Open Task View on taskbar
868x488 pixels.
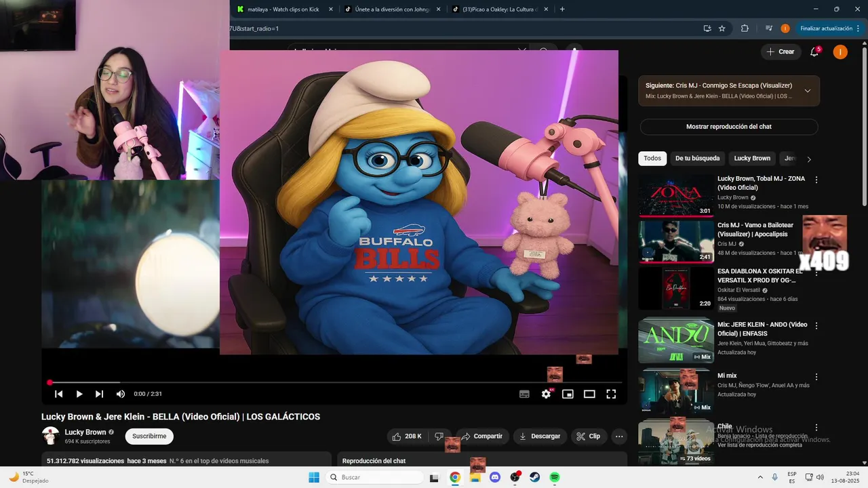pos(434,477)
